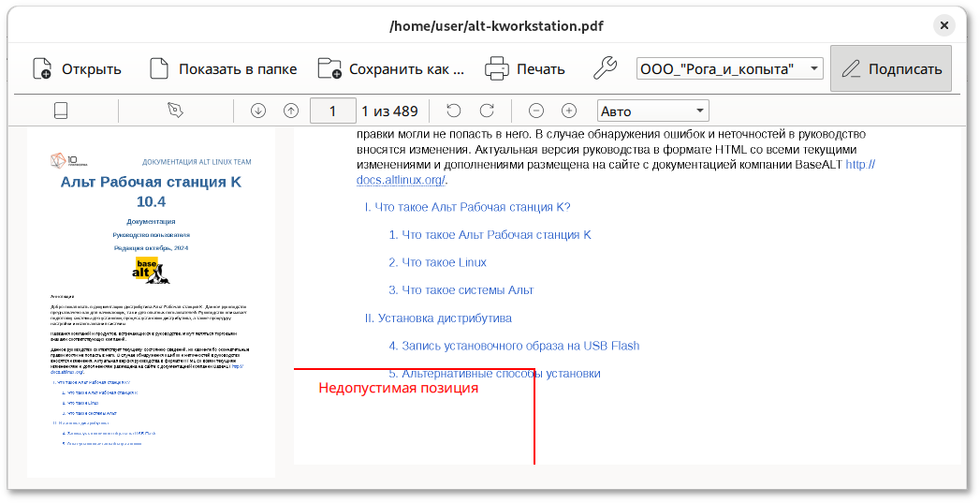Rotate page counterclockwise
This screenshot has height=503, width=980.
click(454, 111)
